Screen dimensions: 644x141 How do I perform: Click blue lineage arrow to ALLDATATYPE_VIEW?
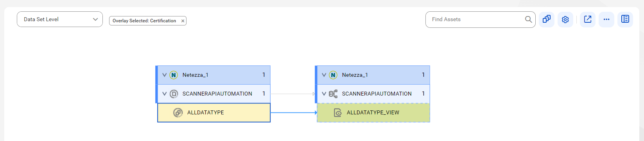[294, 112]
